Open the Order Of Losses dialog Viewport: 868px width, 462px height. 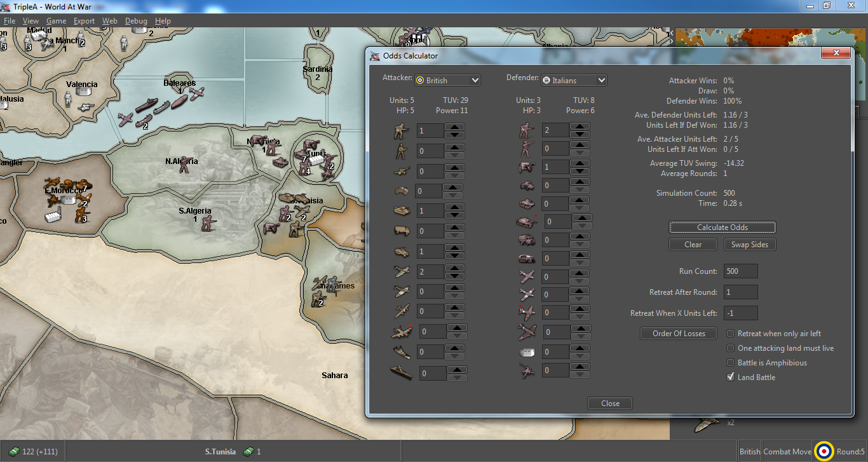679,334
